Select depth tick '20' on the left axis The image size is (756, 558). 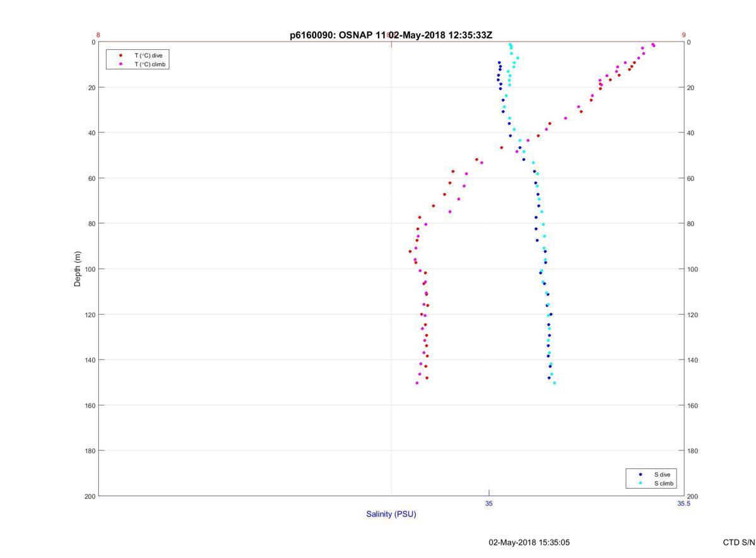point(91,88)
